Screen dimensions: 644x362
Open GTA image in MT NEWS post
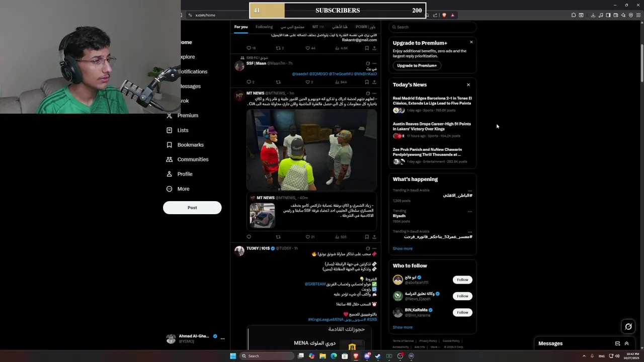311,150
